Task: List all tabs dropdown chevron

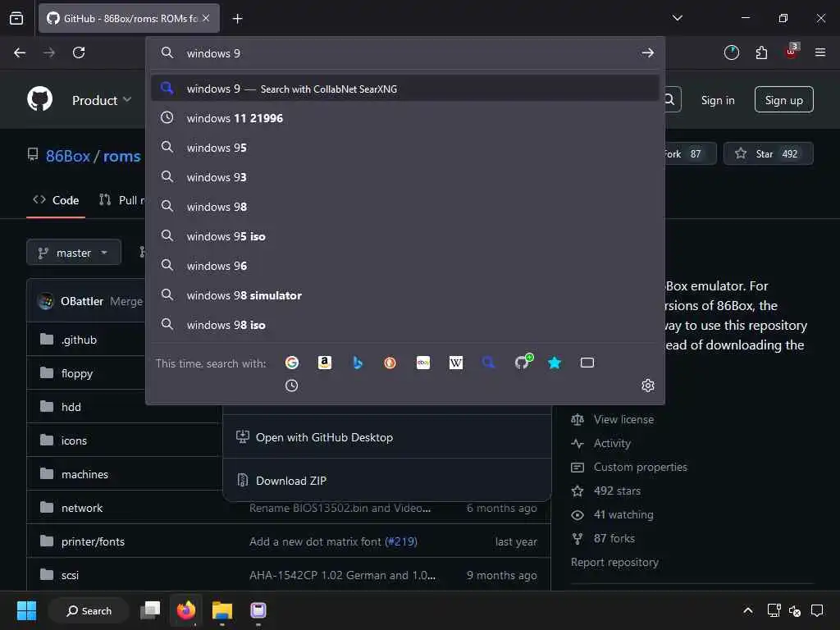Action: tap(678, 18)
